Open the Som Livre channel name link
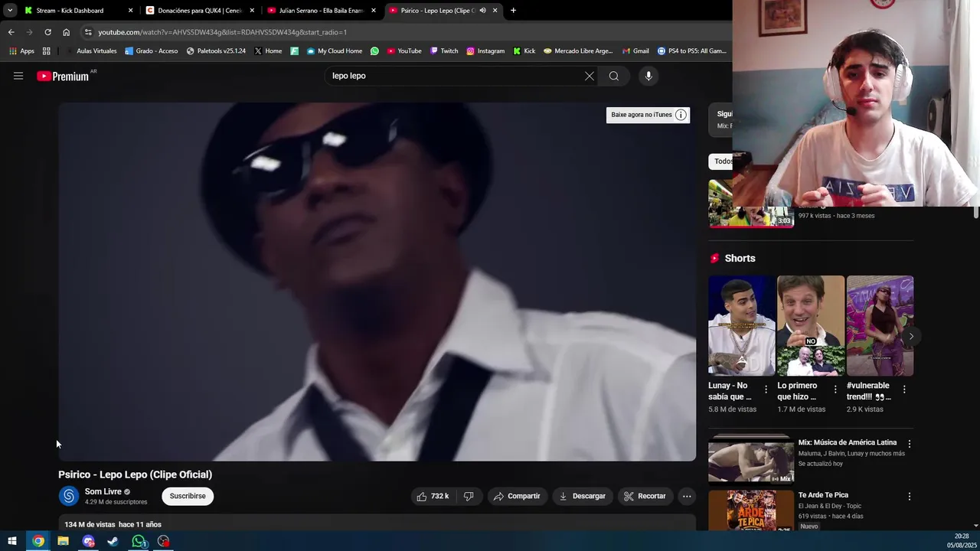The width and height of the screenshot is (980, 551). (x=103, y=491)
